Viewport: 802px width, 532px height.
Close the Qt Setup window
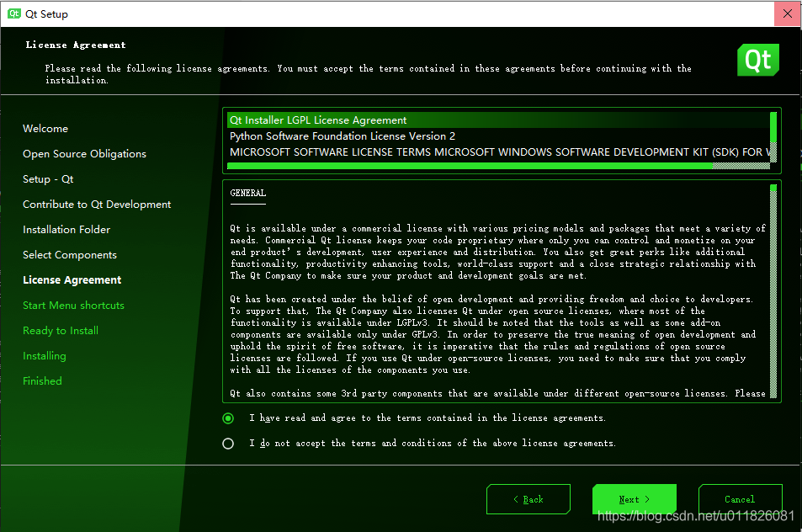point(787,13)
